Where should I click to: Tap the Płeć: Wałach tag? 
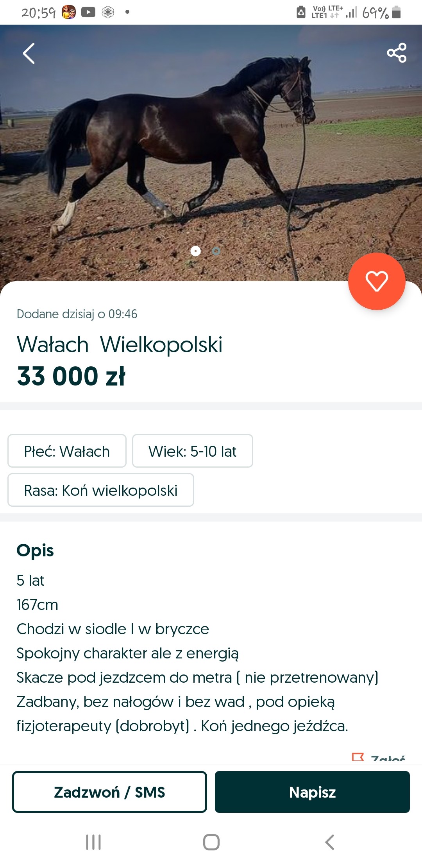(67, 451)
